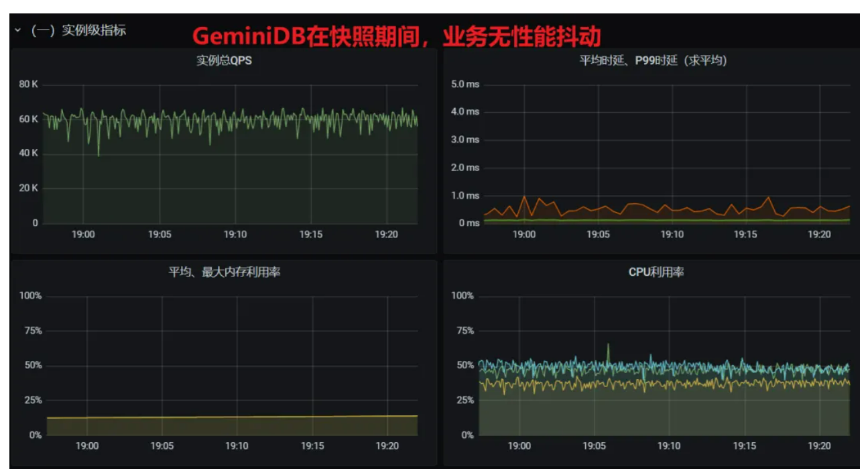Image resolution: width=868 pixels, height=475 pixels.
Task: Click the 19:00 tick in latency panel
Action: (x=524, y=235)
